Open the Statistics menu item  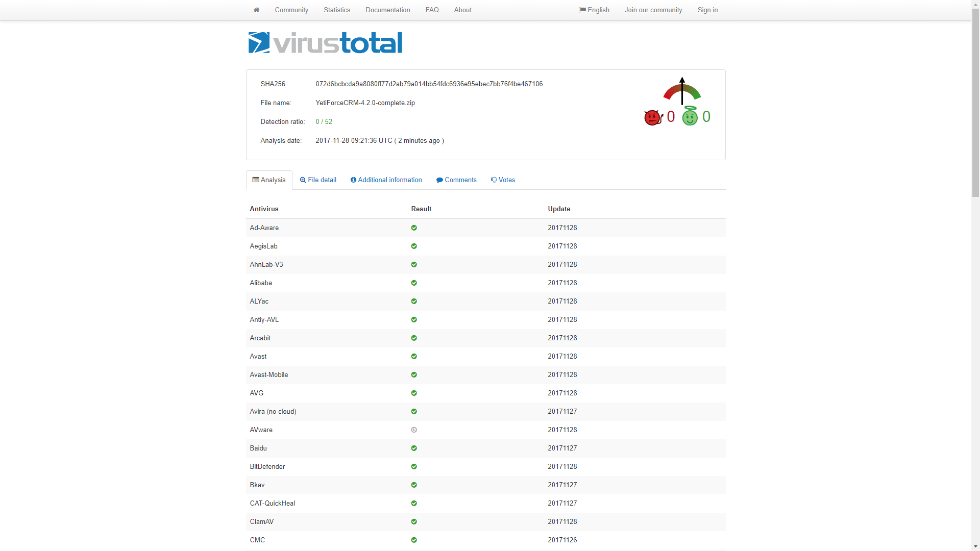[337, 10]
